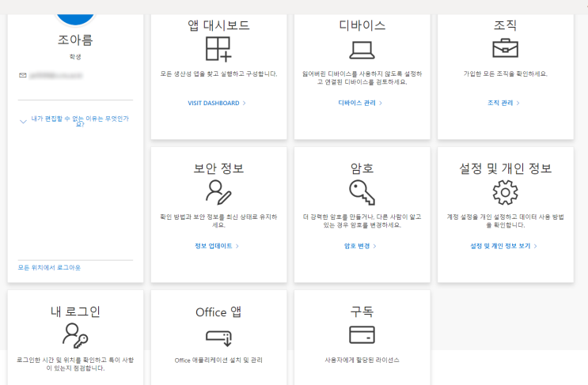The height and width of the screenshot is (385, 588).
Task: Click the mail envelope icon in profile
Action: pyautogui.click(x=23, y=75)
